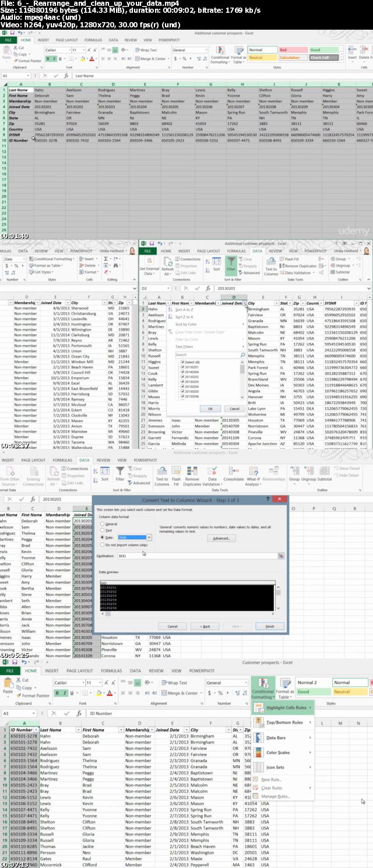Click Consolidate's neighbor Data Validation above the wizard
This screenshot has height=868, width=373.
[x=212, y=472]
